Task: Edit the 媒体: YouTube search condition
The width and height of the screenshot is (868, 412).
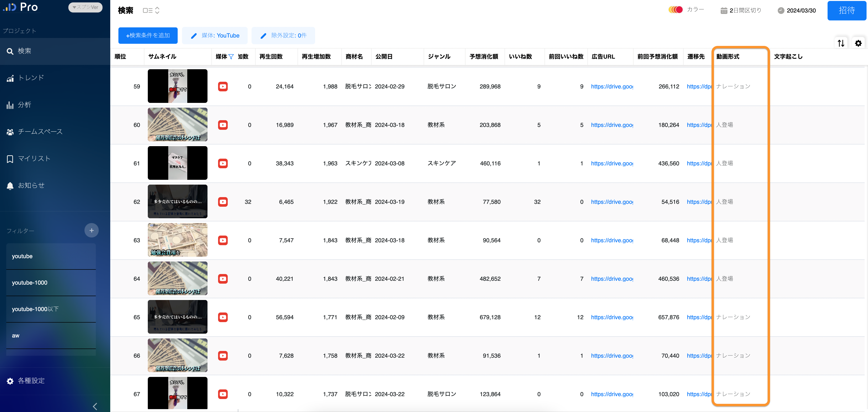Action: coord(215,35)
